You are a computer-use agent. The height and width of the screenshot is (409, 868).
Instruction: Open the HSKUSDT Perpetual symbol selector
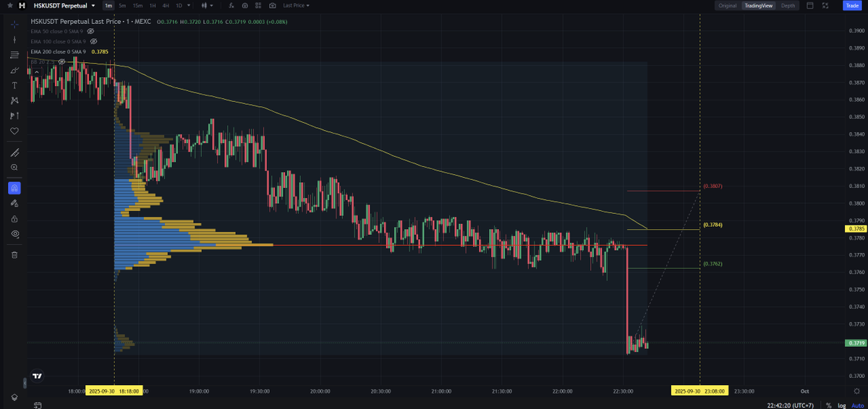[64, 5]
